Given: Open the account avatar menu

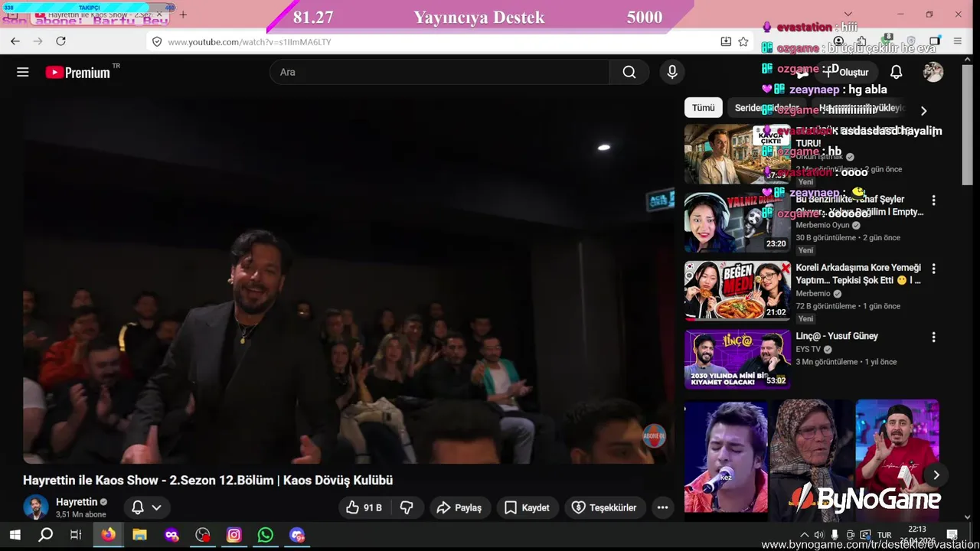Looking at the screenshot, I should 933,72.
